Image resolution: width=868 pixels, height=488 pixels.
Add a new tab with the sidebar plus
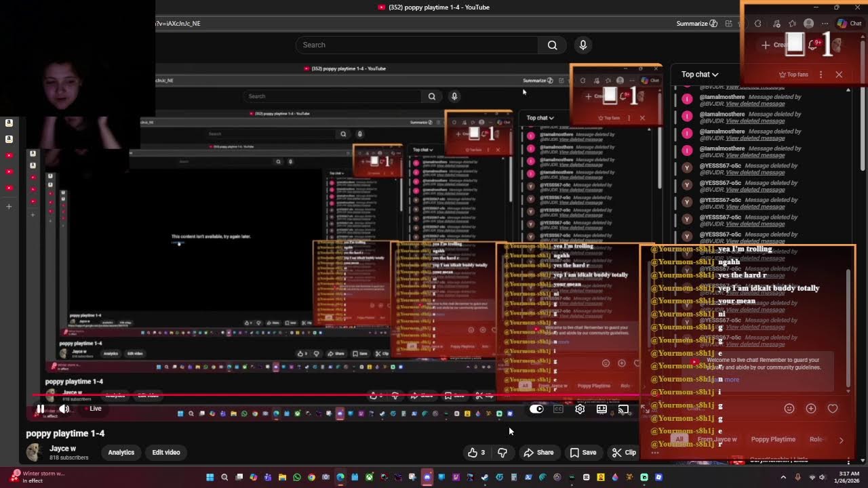[9, 206]
